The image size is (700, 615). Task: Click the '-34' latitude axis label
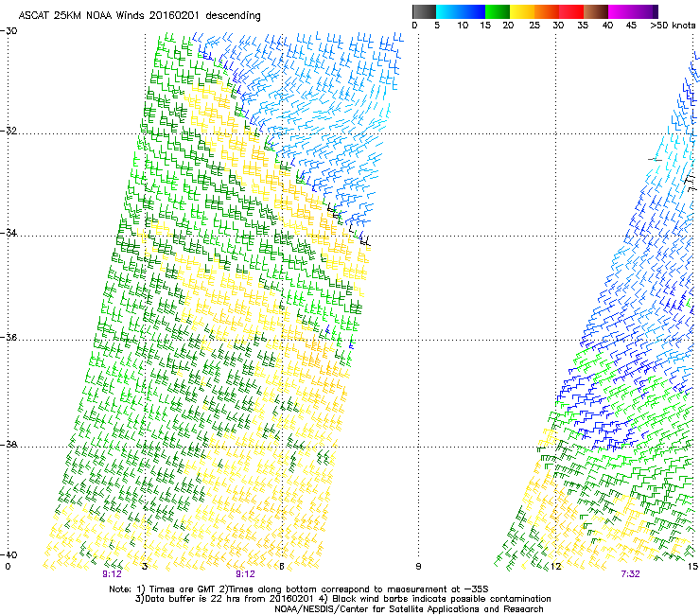[9, 233]
